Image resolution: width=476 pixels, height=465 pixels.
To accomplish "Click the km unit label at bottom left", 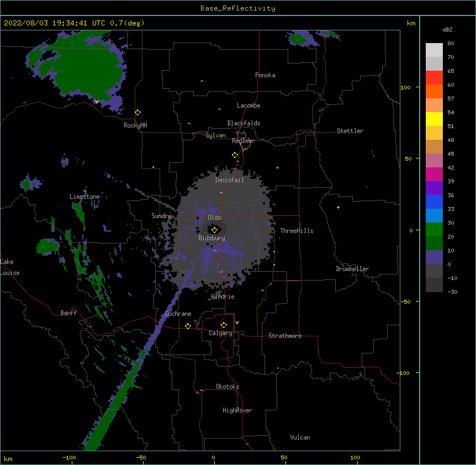I will tap(8, 459).
